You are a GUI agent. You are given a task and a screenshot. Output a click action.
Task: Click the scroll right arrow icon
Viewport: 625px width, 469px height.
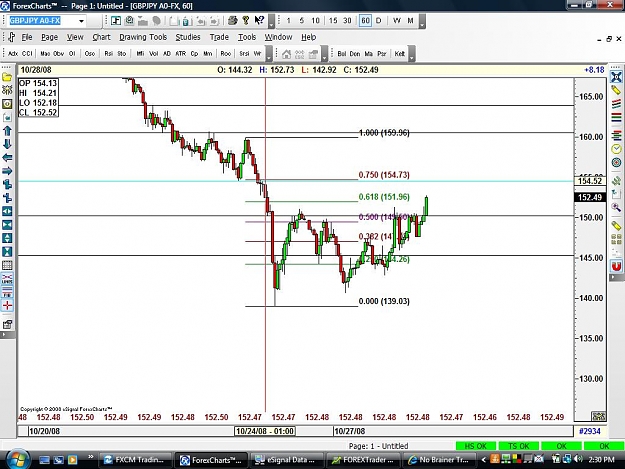point(7,171)
